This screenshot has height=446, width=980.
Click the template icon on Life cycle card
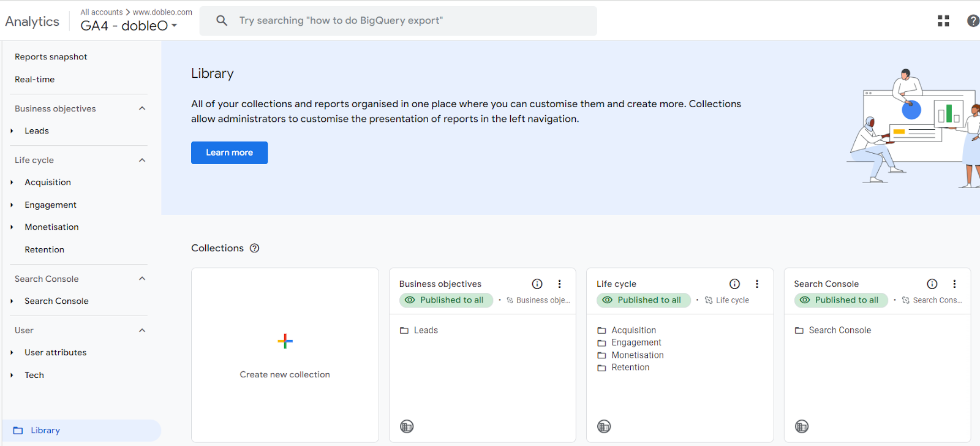tap(604, 426)
